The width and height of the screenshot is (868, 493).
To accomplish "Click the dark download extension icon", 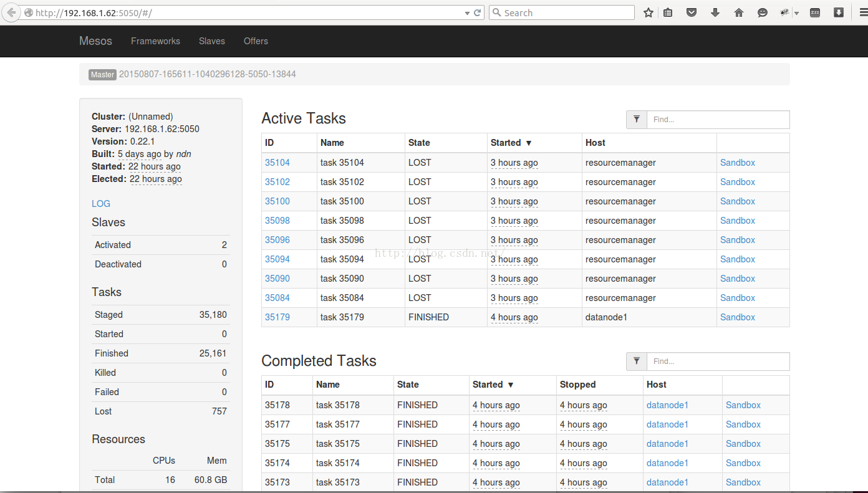I will point(839,12).
